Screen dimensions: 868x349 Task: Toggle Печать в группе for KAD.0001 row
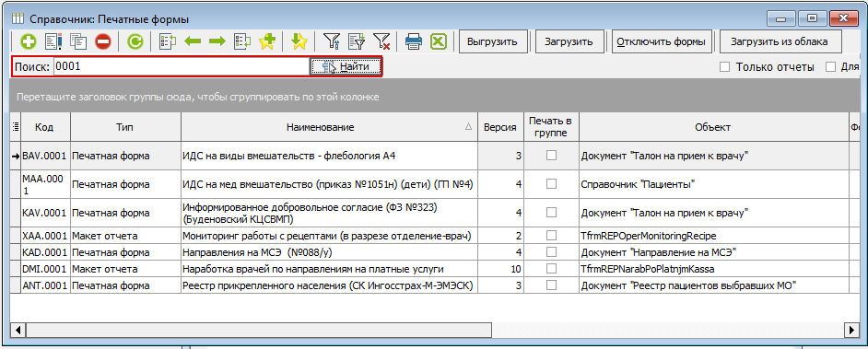click(551, 252)
